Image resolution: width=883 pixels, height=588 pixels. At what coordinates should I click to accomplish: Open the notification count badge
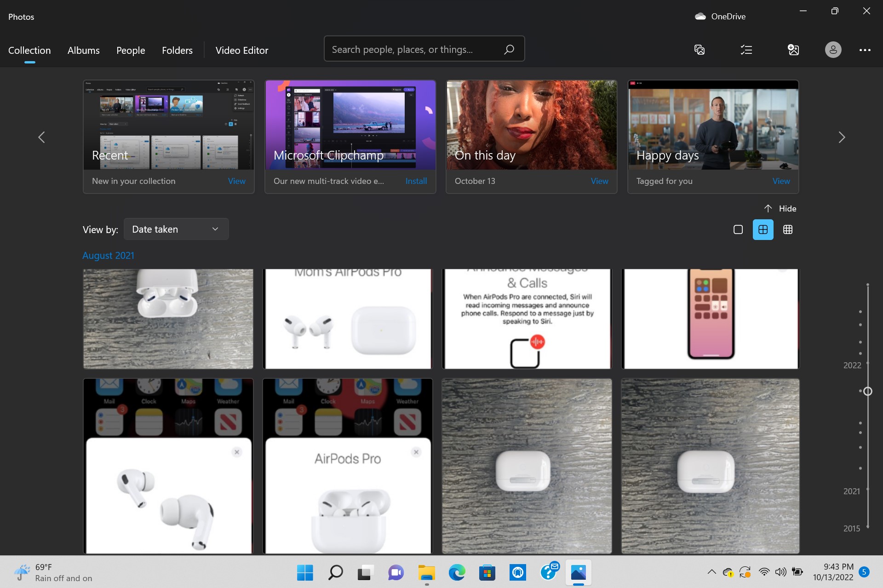point(864,572)
